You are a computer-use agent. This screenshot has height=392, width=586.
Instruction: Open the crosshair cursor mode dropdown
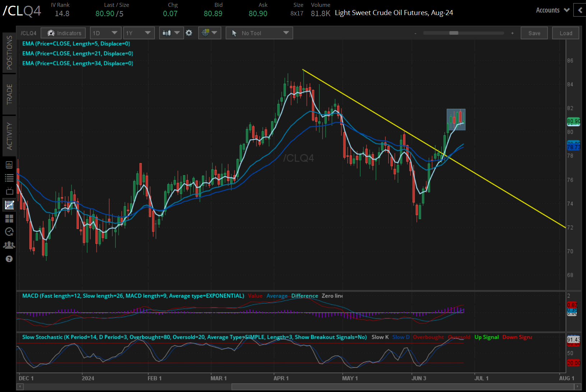[209, 33]
